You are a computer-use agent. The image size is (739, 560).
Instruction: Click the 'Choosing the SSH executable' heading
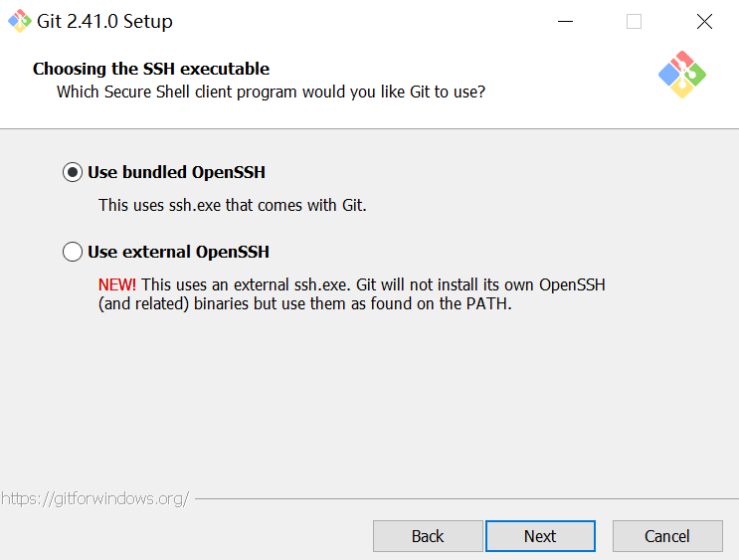pos(151,69)
